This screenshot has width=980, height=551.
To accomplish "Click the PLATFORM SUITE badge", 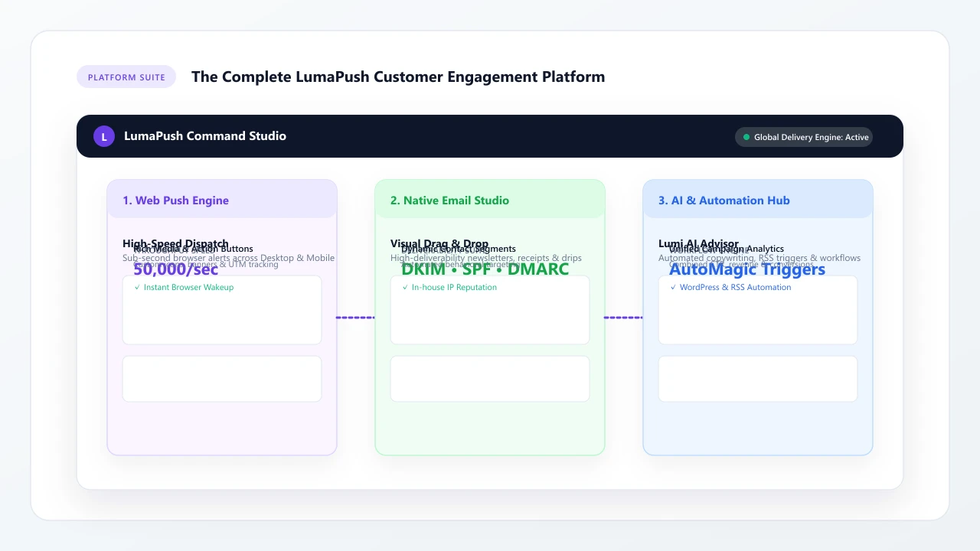I will click(126, 77).
